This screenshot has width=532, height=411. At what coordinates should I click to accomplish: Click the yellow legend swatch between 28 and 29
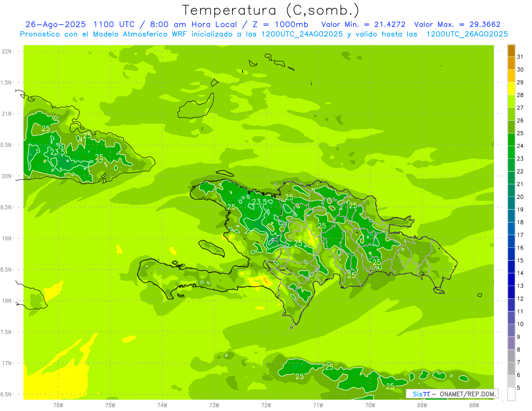pos(511,89)
